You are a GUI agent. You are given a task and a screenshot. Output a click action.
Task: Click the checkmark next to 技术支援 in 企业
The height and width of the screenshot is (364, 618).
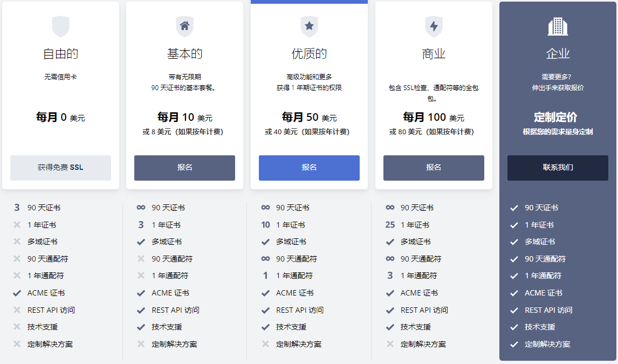point(513,327)
